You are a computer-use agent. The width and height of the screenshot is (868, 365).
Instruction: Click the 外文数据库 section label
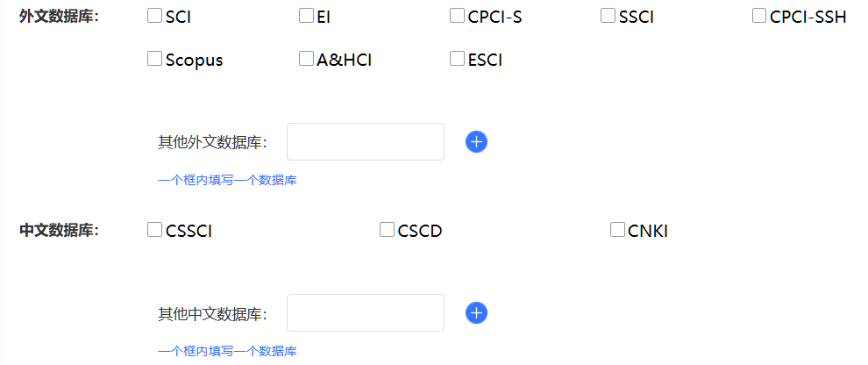pyautogui.click(x=59, y=17)
